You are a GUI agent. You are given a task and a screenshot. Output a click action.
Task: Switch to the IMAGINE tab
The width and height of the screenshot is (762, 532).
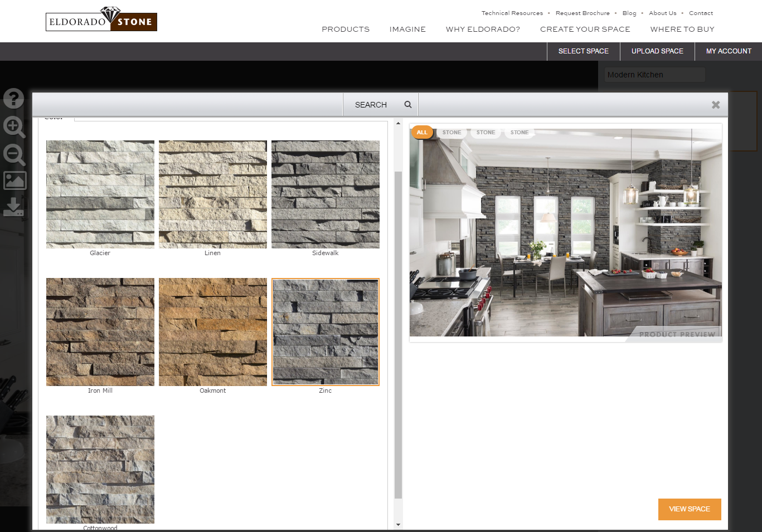407,29
